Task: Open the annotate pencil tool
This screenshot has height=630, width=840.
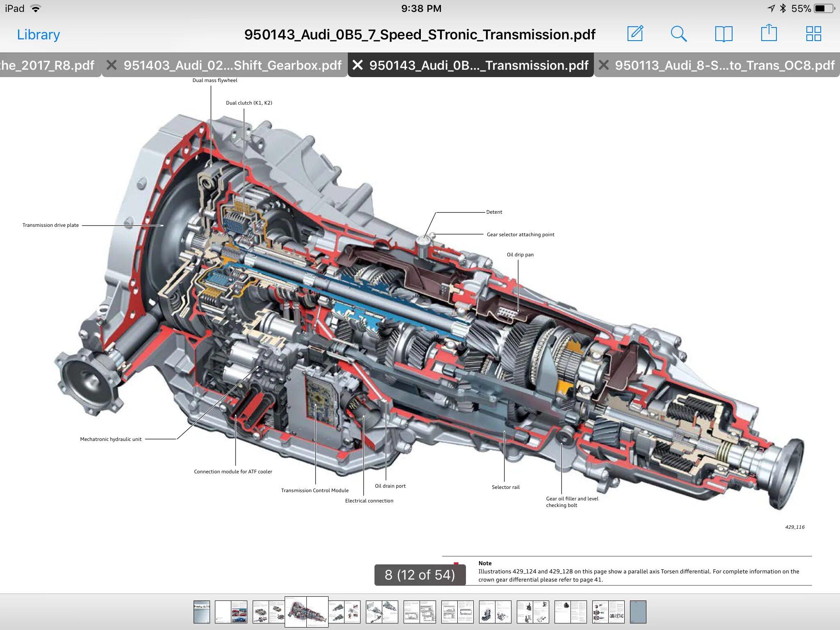Action: click(x=635, y=34)
